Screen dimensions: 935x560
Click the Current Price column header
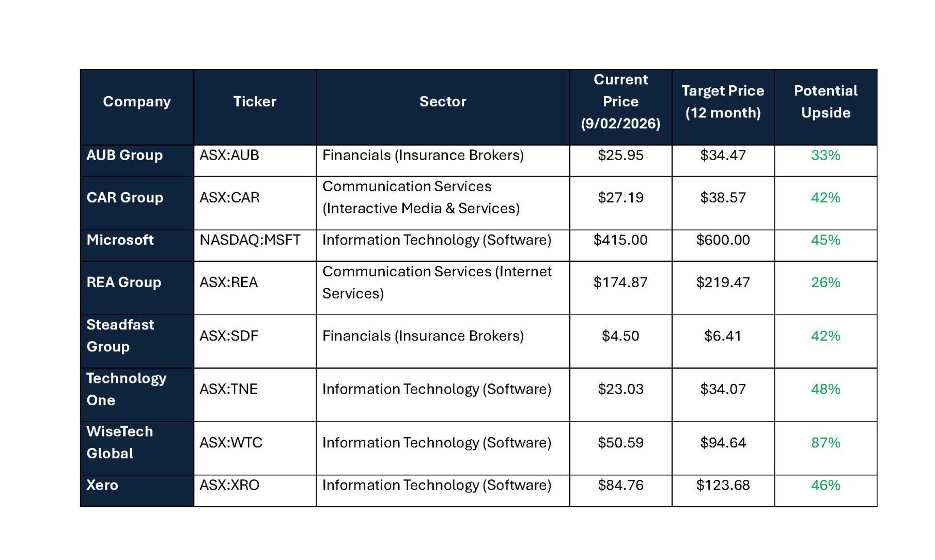pyautogui.click(x=620, y=102)
